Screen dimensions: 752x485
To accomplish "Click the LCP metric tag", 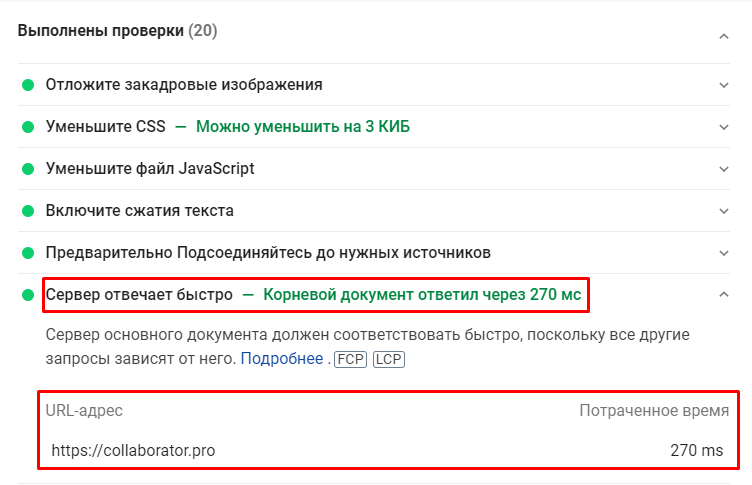I will click(389, 358).
